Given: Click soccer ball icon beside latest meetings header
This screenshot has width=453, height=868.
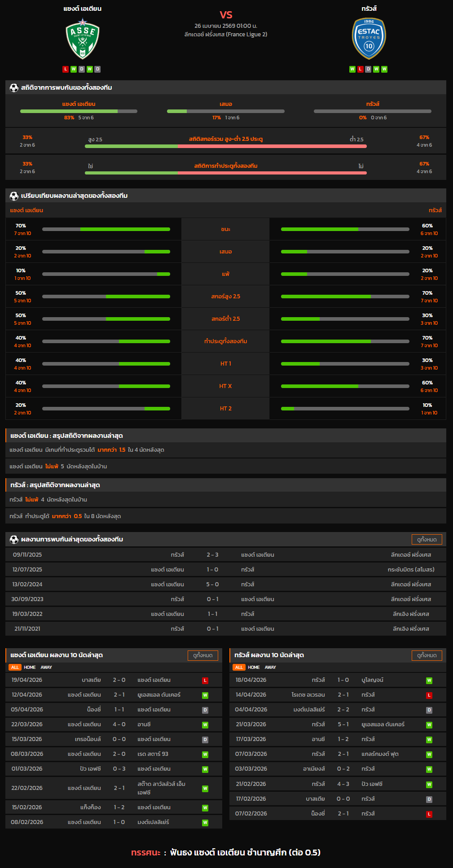Looking at the screenshot, I should [14, 540].
